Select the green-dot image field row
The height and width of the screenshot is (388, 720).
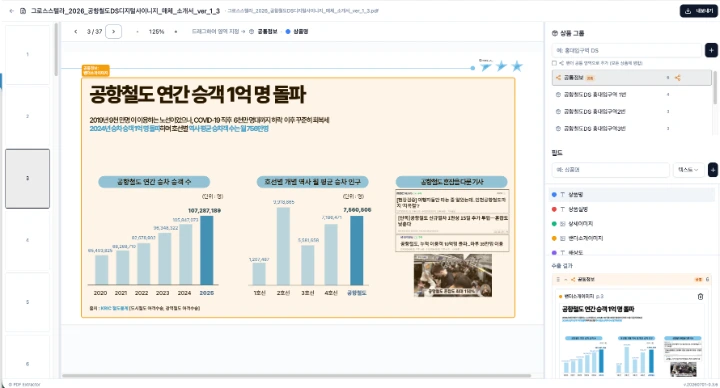point(632,224)
